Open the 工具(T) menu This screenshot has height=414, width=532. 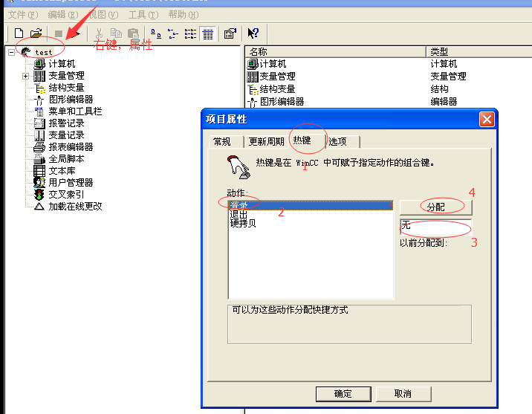(x=143, y=15)
